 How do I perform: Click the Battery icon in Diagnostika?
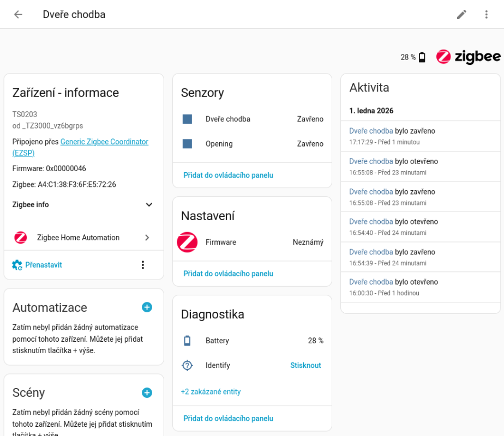[x=187, y=341]
